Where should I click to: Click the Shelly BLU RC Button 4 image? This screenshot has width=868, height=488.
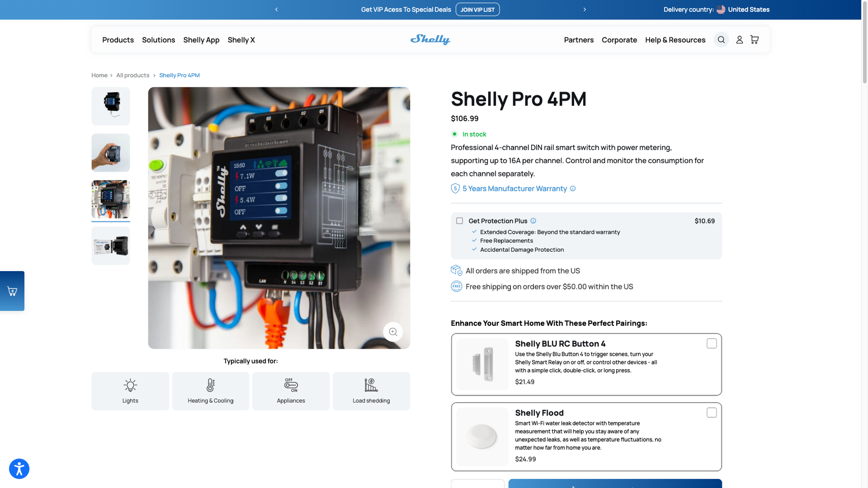(482, 364)
